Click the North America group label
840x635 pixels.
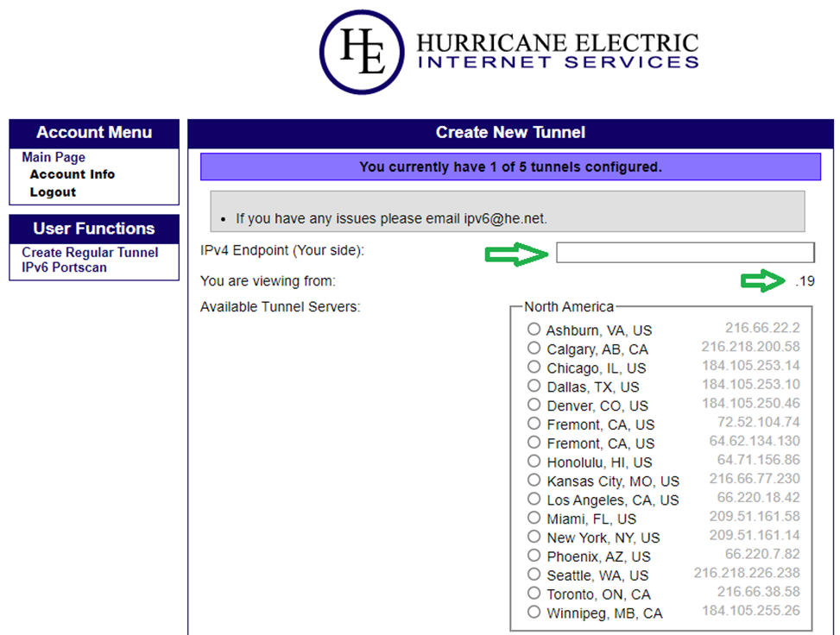569,307
